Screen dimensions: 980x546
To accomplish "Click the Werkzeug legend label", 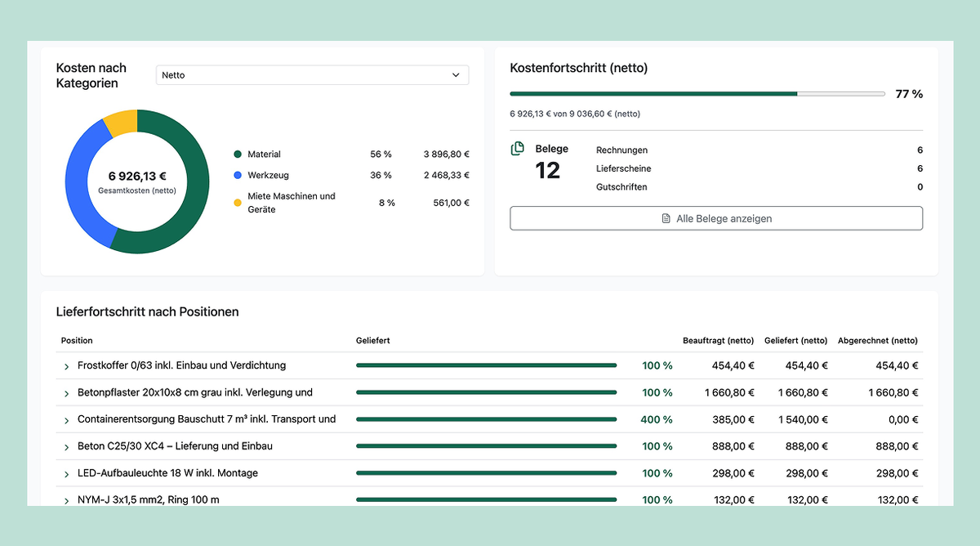I will click(268, 175).
